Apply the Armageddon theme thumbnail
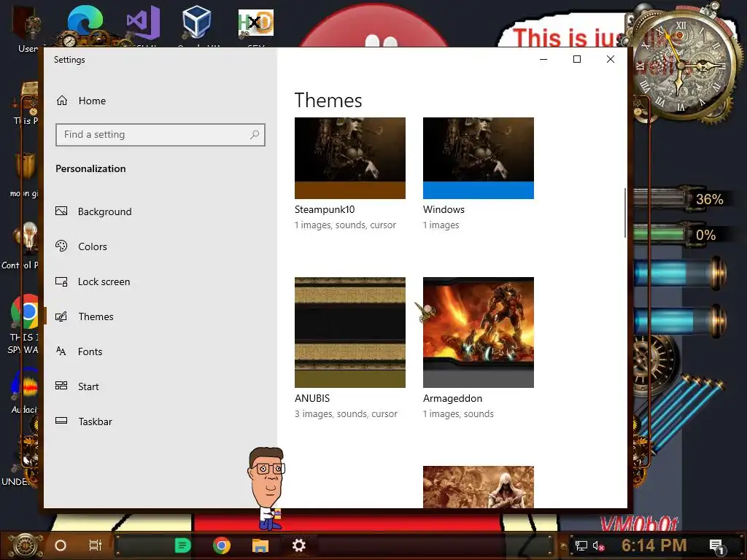This screenshot has height=560, width=747. pos(479,332)
